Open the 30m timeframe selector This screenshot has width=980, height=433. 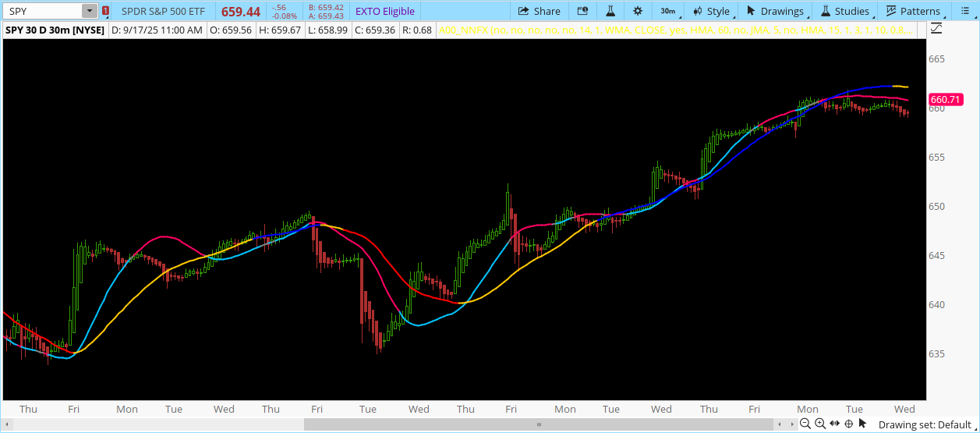point(668,11)
